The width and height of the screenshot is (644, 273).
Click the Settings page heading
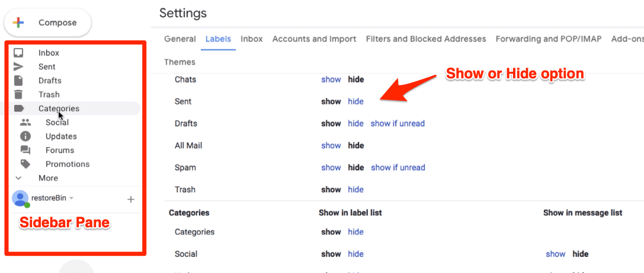[x=182, y=13]
